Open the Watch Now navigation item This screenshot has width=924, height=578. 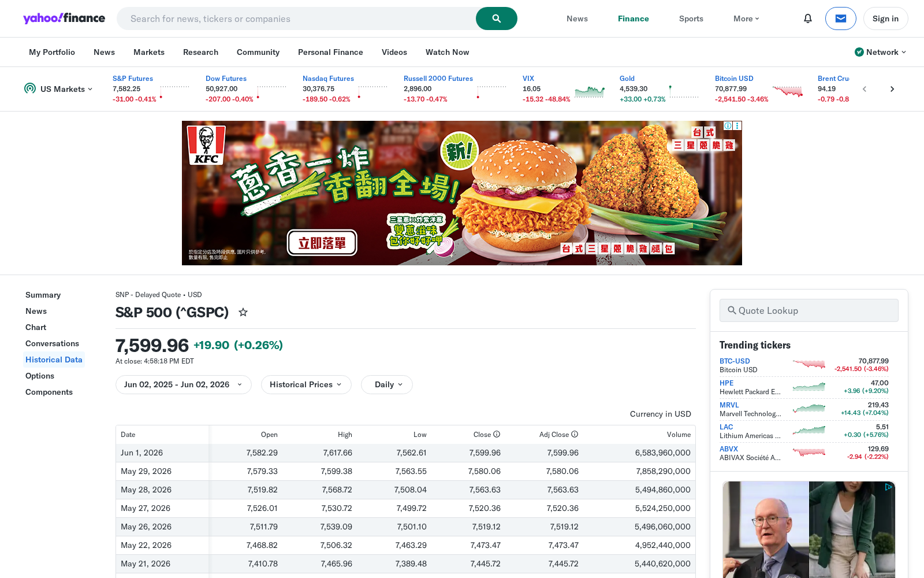coord(448,52)
